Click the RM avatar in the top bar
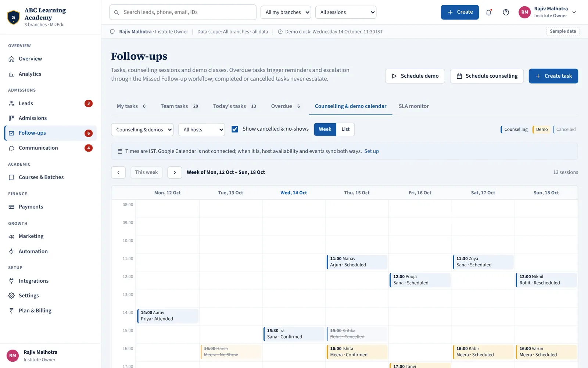The height and width of the screenshot is (368, 588). tap(525, 12)
